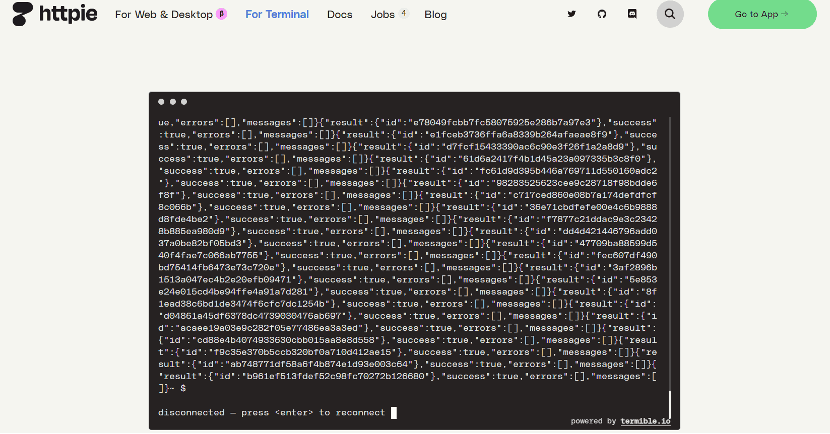This screenshot has width=830, height=434.
Task: Go to the Docs page
Action: [x=339, y=15]
